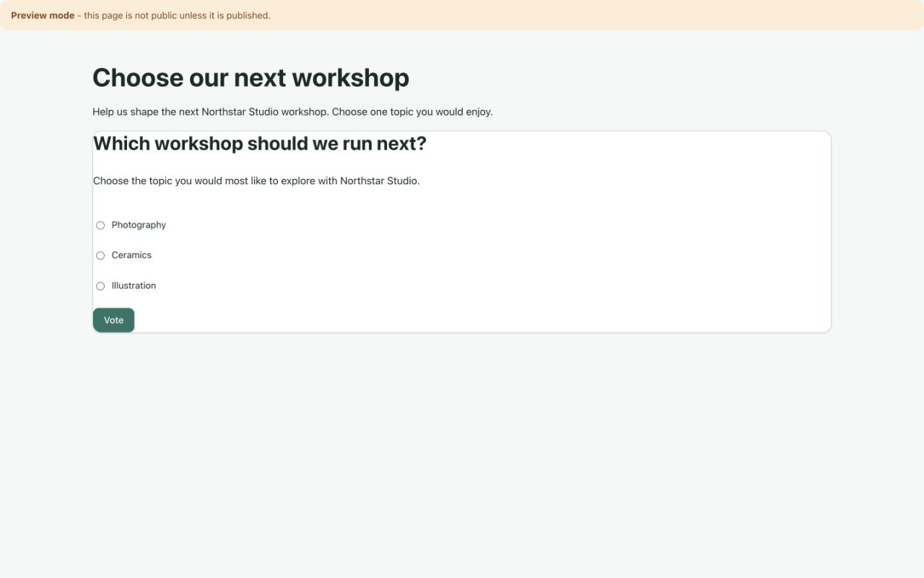
Task: Submit the poll with the Vote button
Action: tap(113, 320)
